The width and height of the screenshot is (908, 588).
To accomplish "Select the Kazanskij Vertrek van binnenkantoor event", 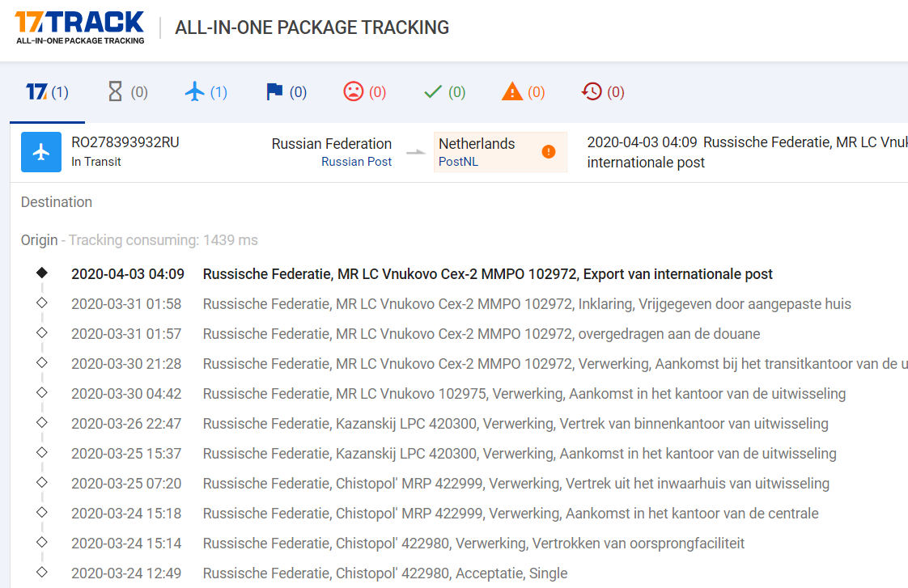I will tap(516, 424).
